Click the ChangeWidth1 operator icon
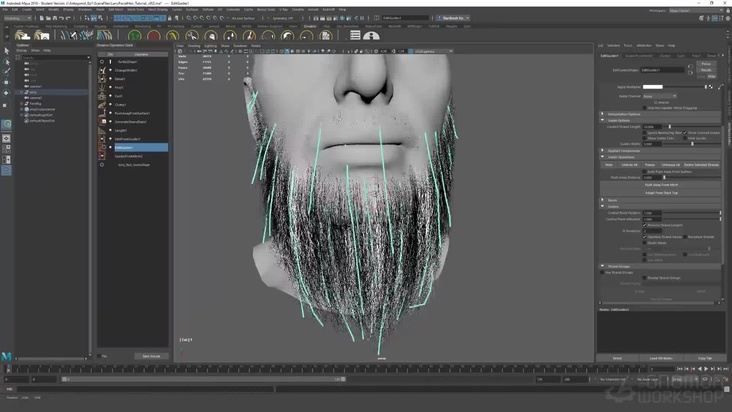The width and height of the screenshot is (732, 412). 102,70
